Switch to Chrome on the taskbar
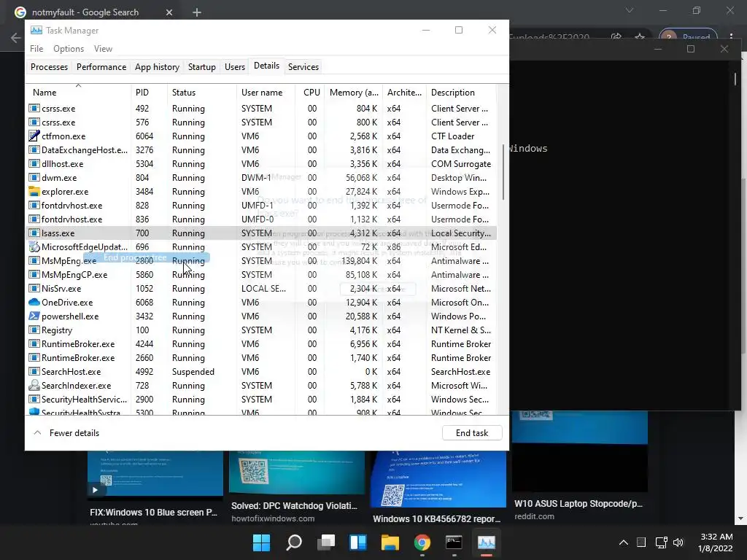Viewport: 747px width, 560px height. click(422, 542)
